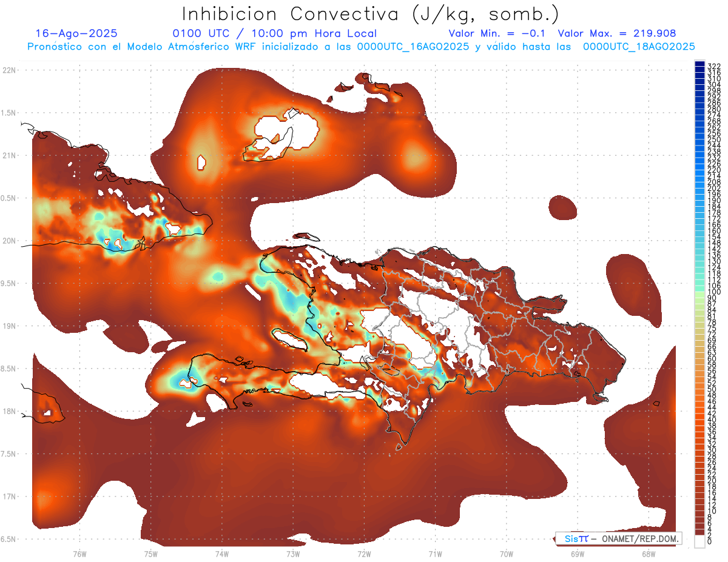Screen dimensions: 728x562
Task: Click the darkest navy swatch at the top of the legend
Action: pyautogui.click(x=700, y=64)
